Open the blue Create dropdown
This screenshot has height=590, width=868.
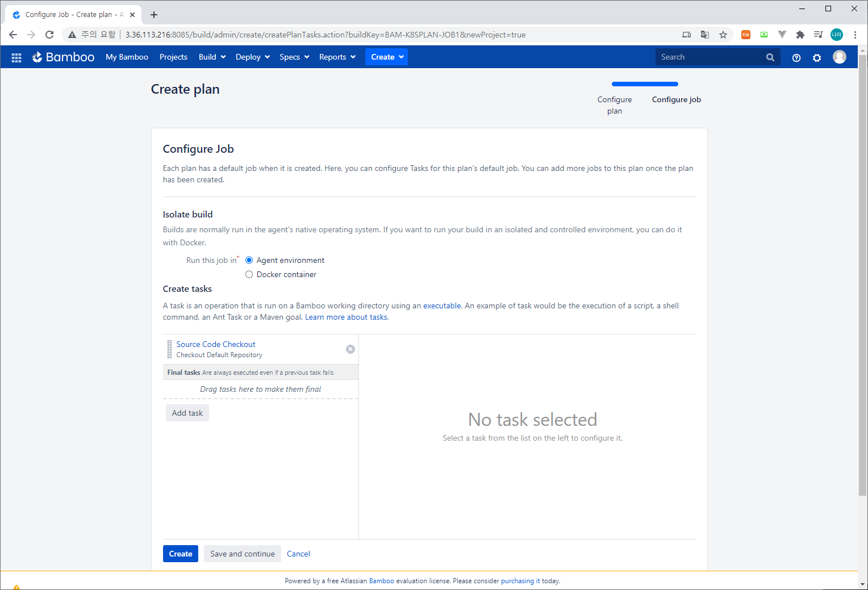[x=386, y=57]
